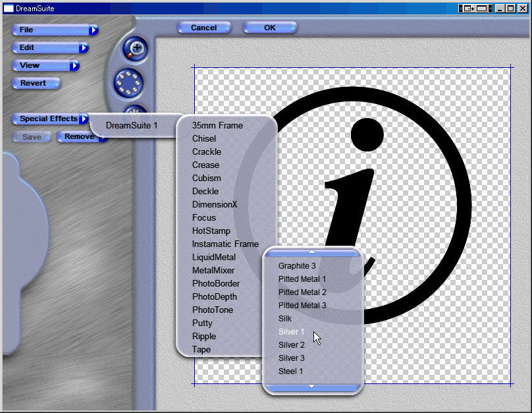Choose the 35mm Frame effect

click(x=217, y=126)
